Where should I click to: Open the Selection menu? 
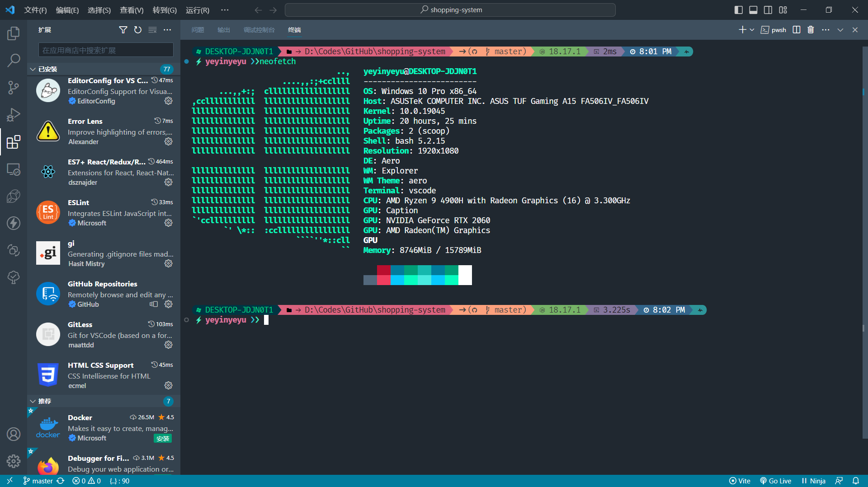[99, 10]
